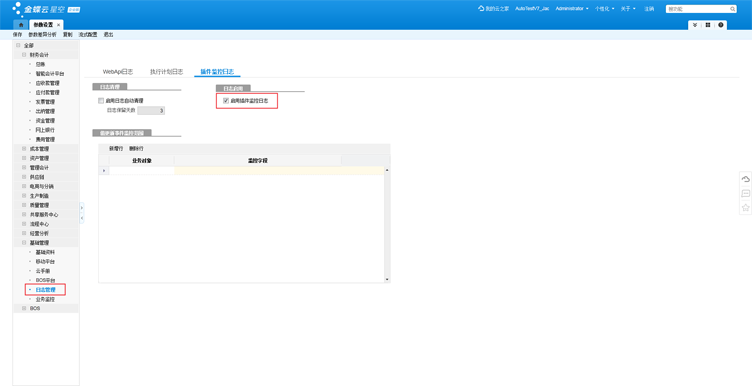Click the cloud sync icon on right sidebar
The image size is (752, 386).
pyautogui.click(x=745, y=179)
